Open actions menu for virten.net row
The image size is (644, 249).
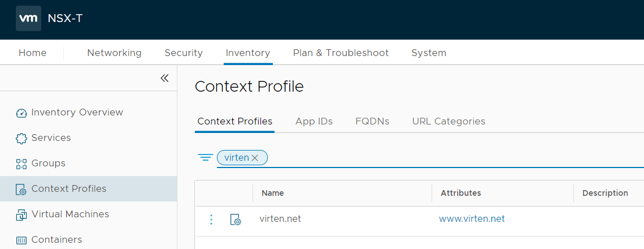pos(211,220)
